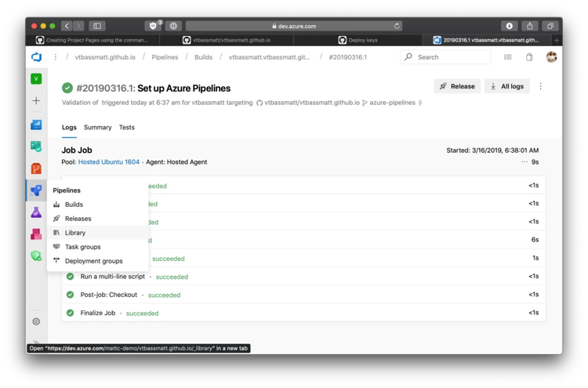Screen dimensions: 588x388
Task: Click the Safari reader info icon
Action: coord(173,26)
